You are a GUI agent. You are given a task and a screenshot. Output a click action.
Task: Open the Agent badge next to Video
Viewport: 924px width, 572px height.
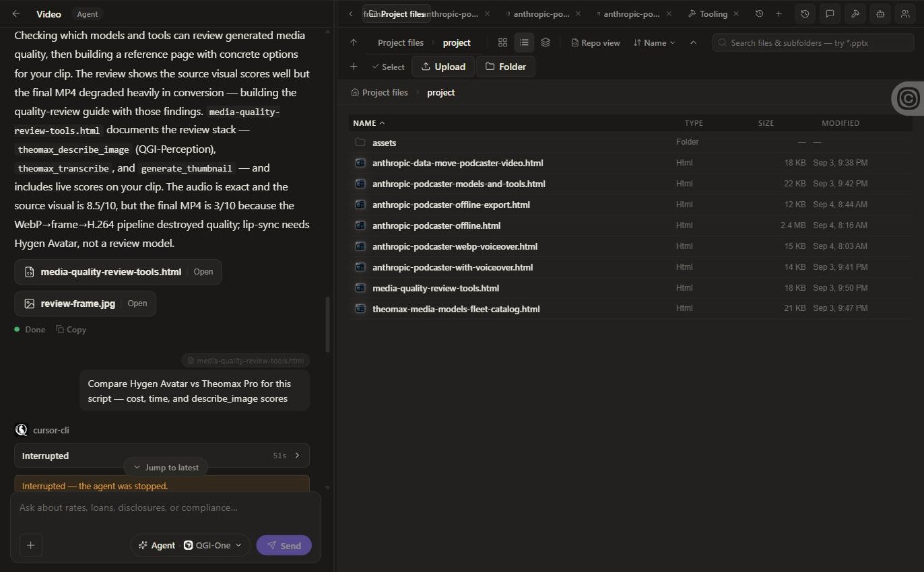click(x=87, y=14)
